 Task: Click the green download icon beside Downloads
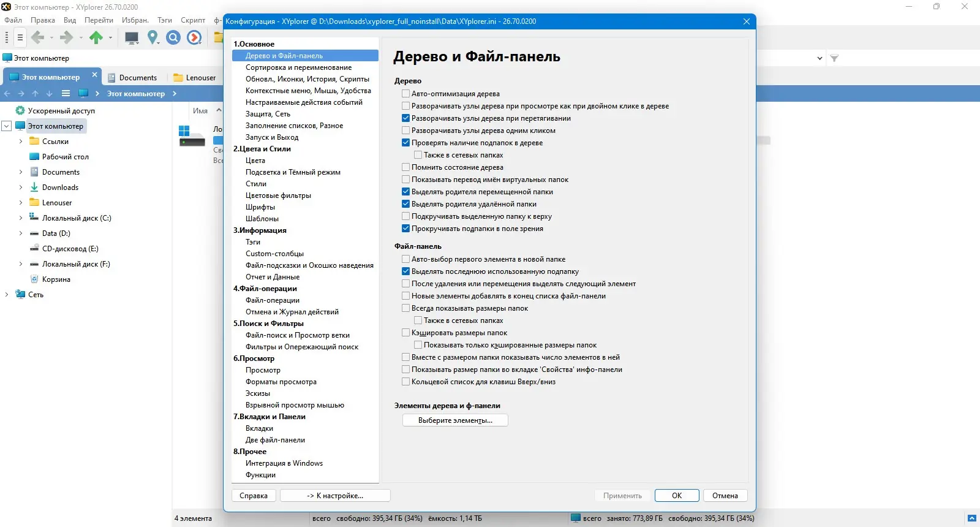click(x=34, y=188)
